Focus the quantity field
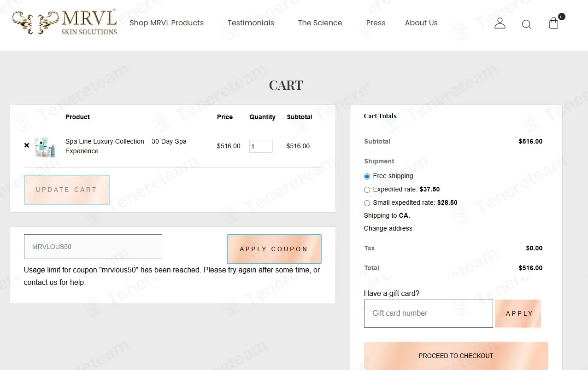Image resolution: width=588 pixels, height=370 pixels. tap(261, 146)
